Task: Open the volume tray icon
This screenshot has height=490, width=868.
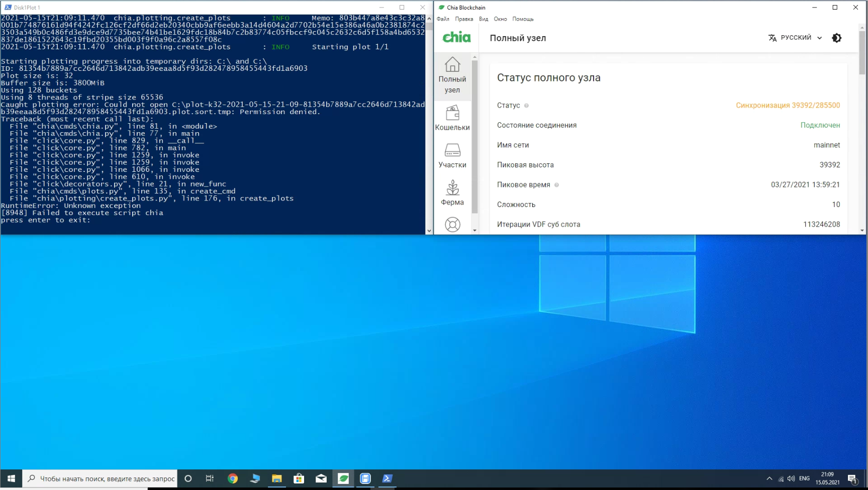Action: pyautogui.click(x=791, y=478)
